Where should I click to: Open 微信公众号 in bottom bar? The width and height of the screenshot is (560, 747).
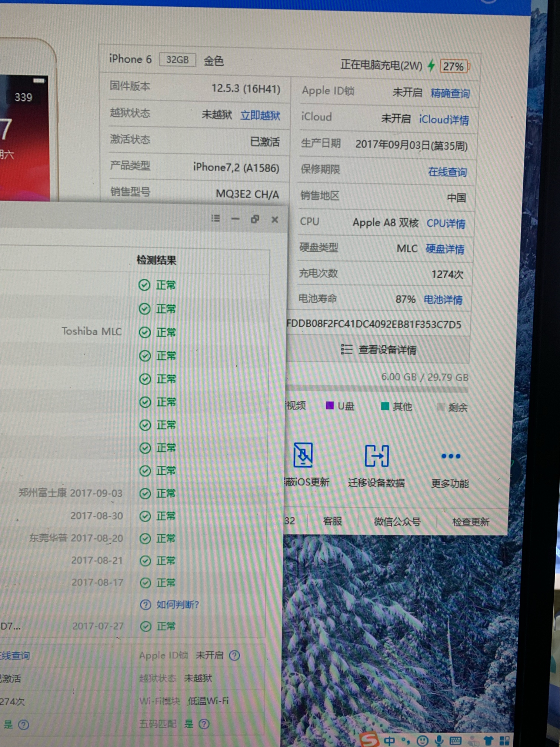pos(397,522)
